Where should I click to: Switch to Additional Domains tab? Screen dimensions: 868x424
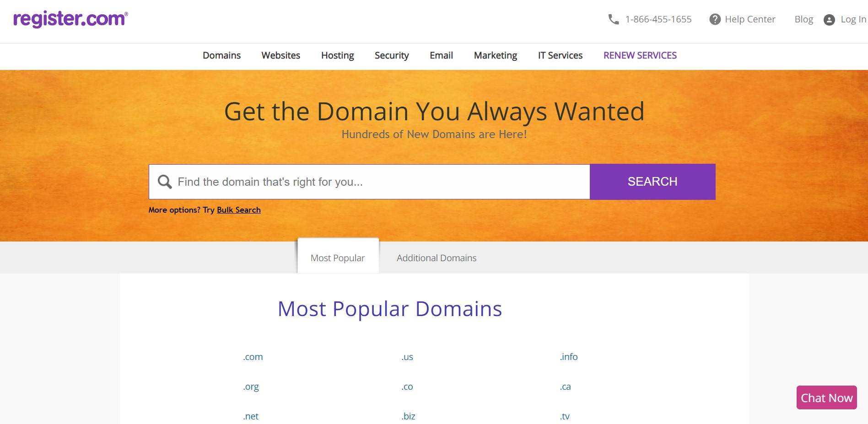pos(437,258)
